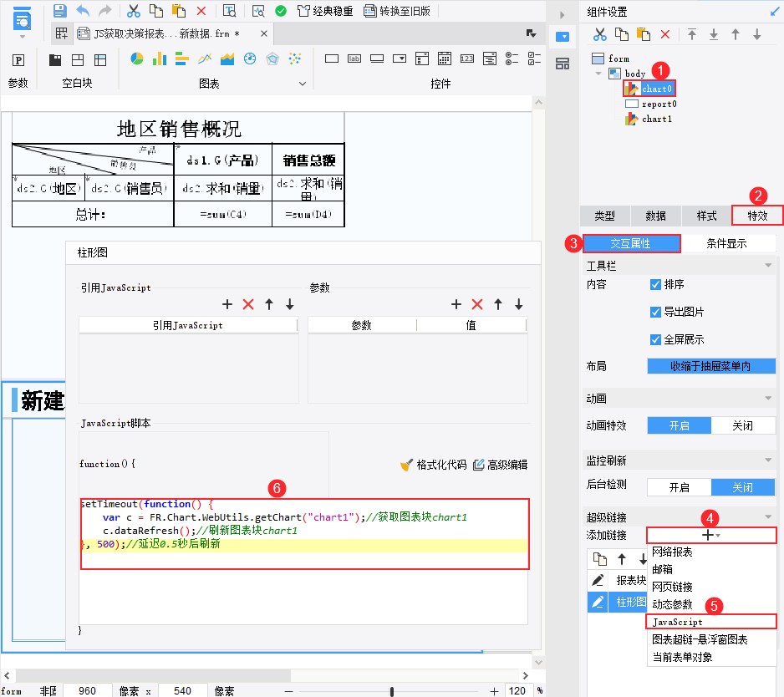This screenshot has width=784, height=697.
Task: Toggle the 排序 checkbox
Action: [x=655, y=284]
